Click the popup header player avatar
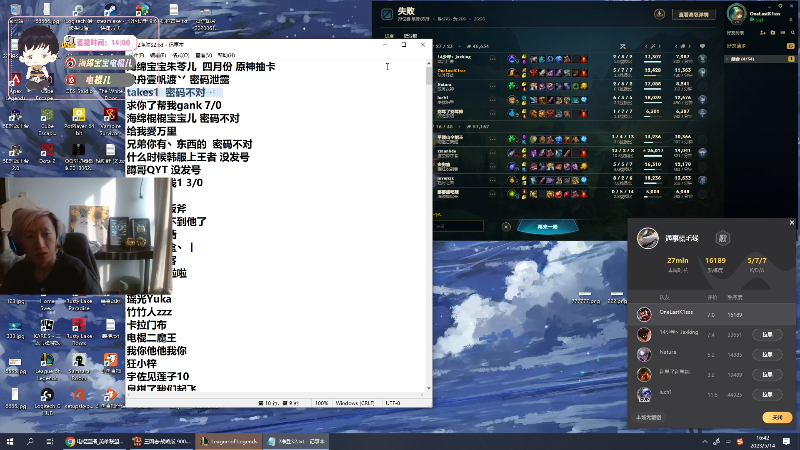This screenshot has height=450, width=800. point(647,238)
